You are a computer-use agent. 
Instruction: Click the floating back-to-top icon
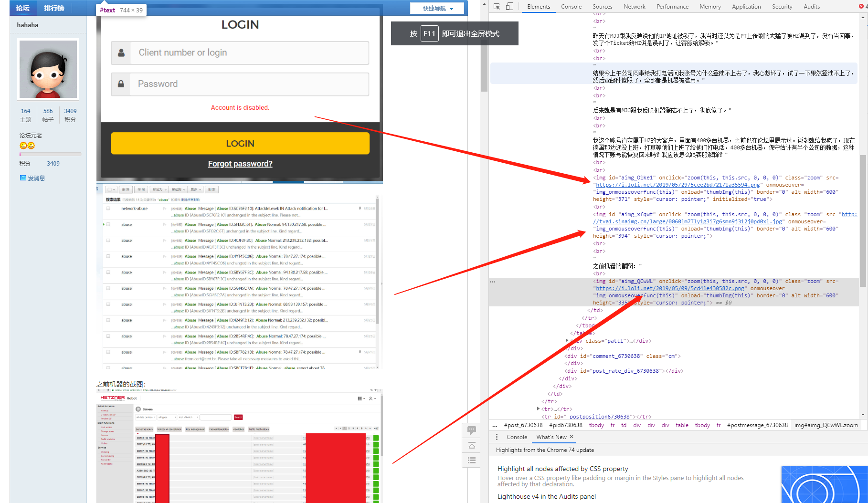pos(472,445)
